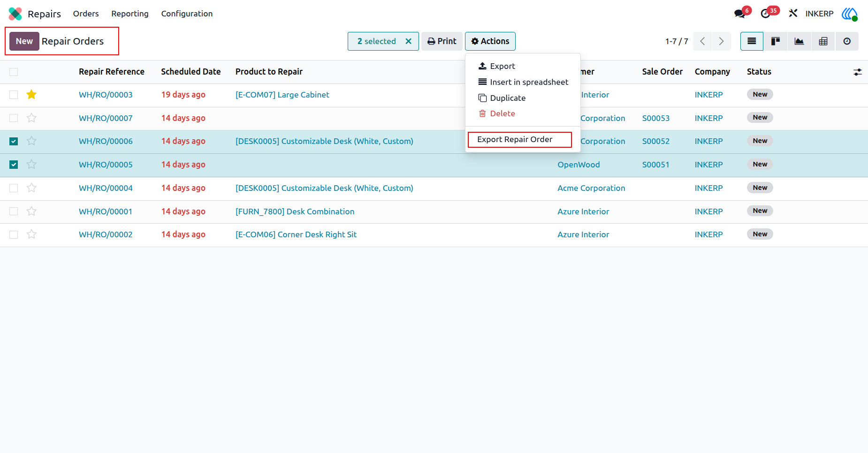Sort by Status column header

[x=759, y=72]
